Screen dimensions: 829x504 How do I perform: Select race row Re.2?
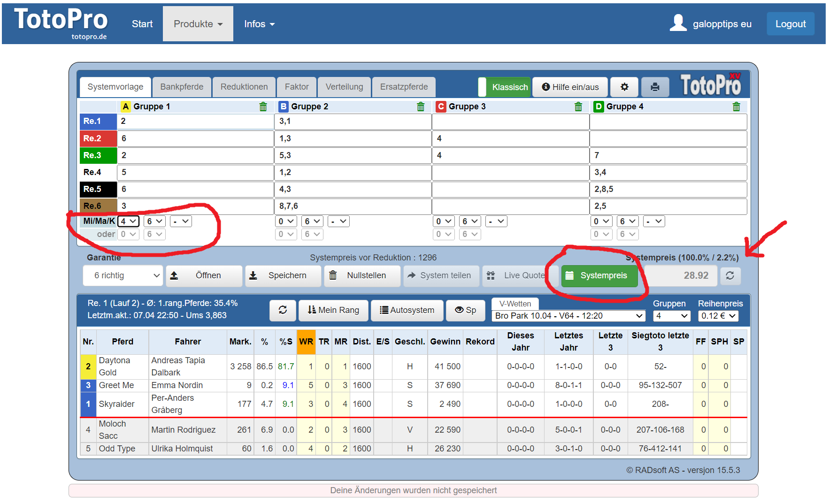[98, 138]
